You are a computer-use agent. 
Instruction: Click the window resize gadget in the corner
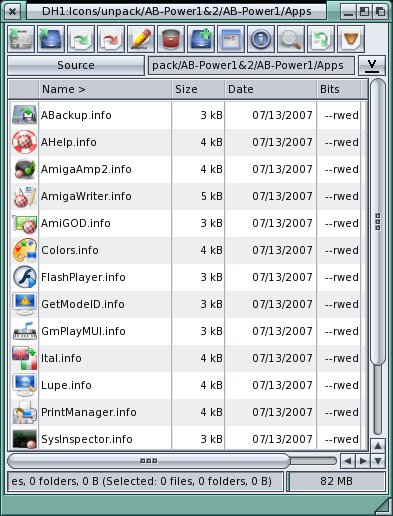383,506
